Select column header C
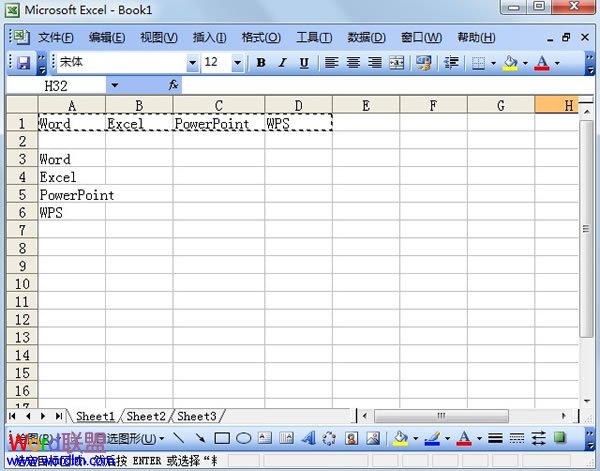 pyautogui.click(x=218, y=105)
